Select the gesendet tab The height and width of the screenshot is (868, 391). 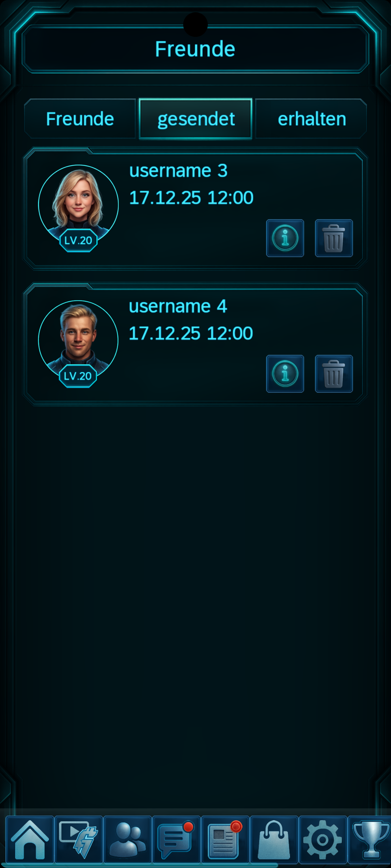point(195,119)
